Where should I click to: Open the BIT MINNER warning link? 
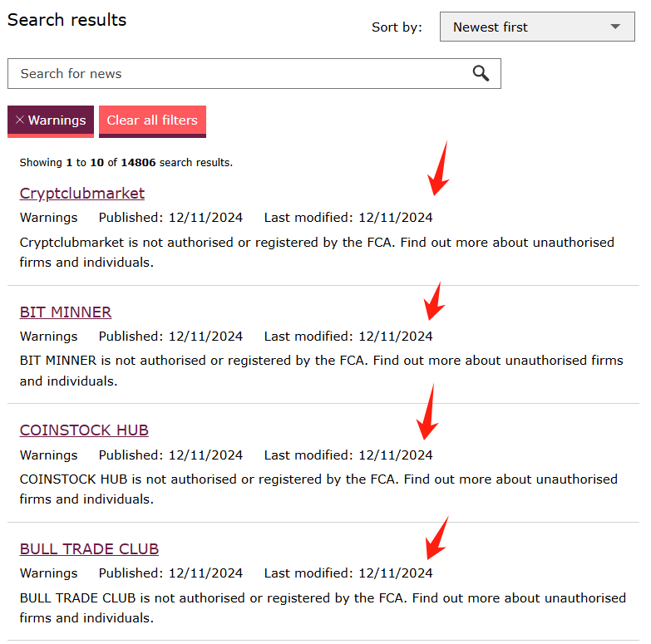66,312
